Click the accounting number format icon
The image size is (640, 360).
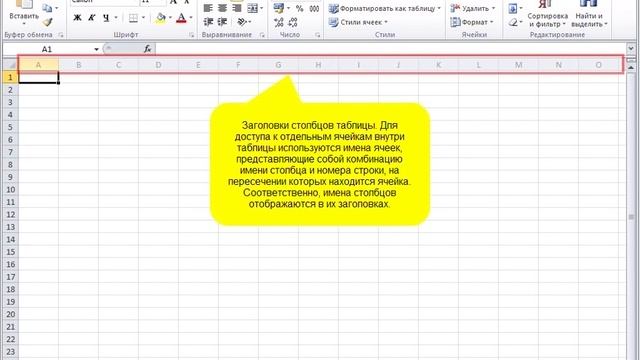(x=278, y=8)
